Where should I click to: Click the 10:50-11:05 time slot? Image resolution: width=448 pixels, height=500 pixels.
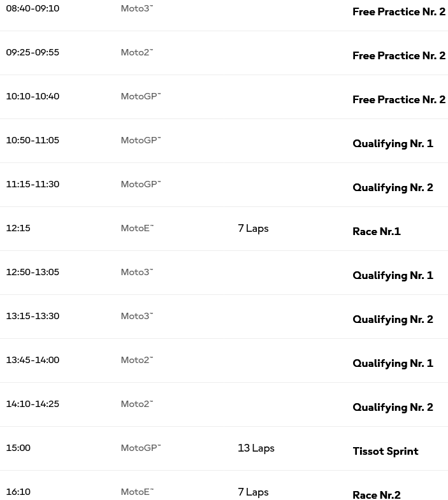pyautogui.click(x=33, y=140)
